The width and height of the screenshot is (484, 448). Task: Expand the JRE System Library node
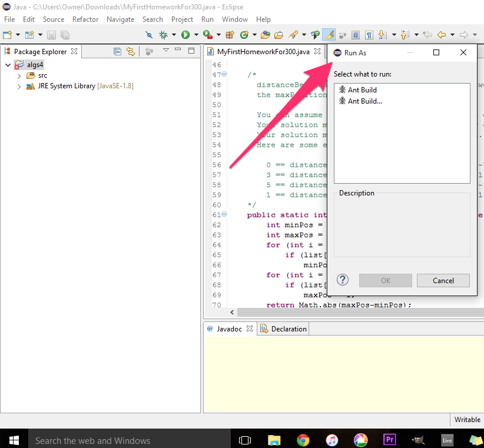pyautogui.click(x=19, y=86)
